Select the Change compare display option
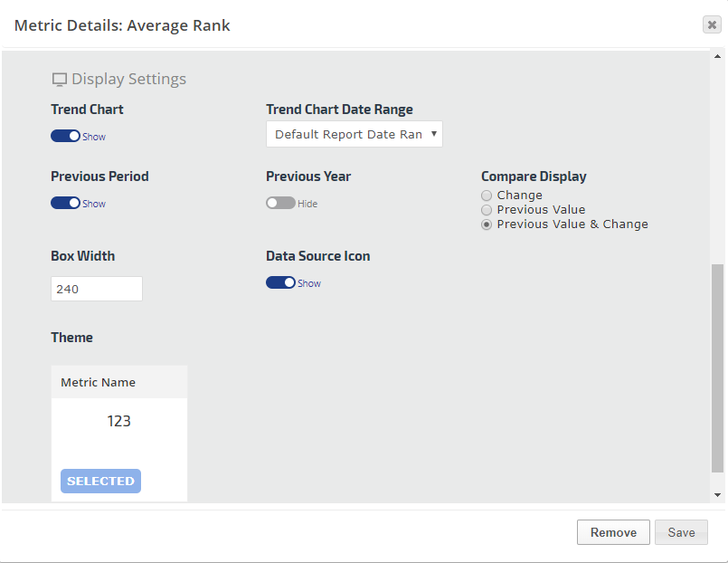 [487, 196]
